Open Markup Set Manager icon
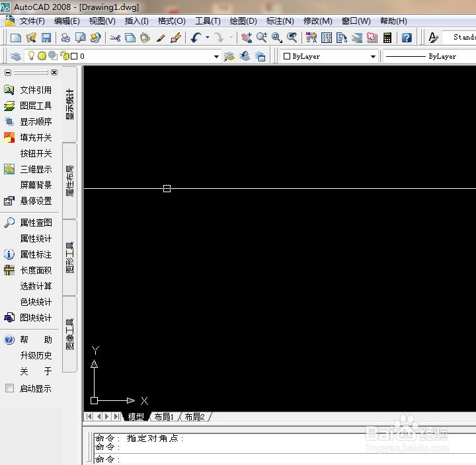Screen dimensions: 476x465 [x=372, y=38]
